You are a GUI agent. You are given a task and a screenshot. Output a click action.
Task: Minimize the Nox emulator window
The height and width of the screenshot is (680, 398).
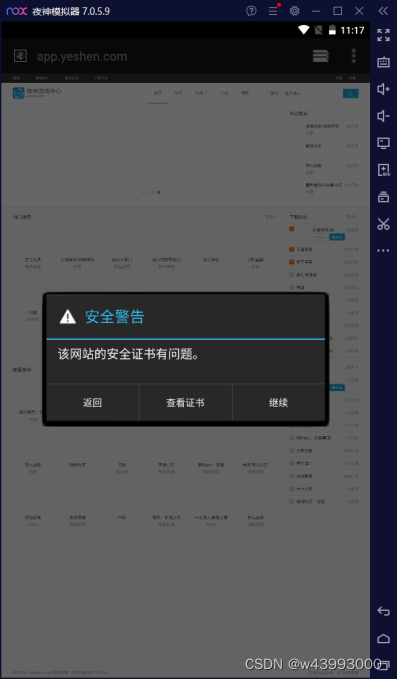click(316, 11)
